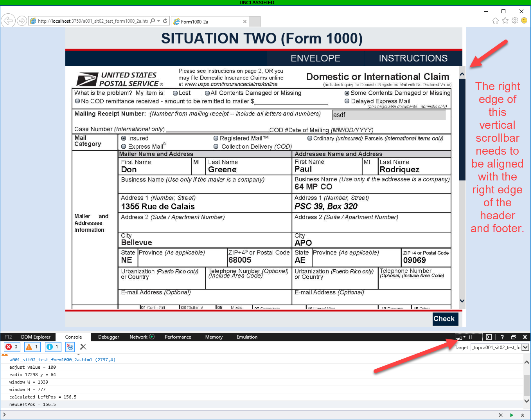532x420 pixels.
Task: Click the smiley feedback icon
Action: coord(524,21)
